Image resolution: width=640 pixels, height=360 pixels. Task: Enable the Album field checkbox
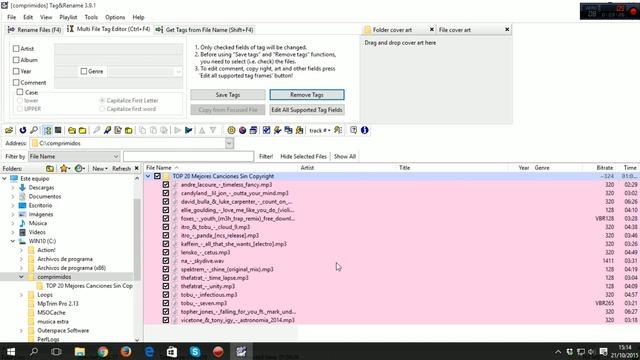[16, 60]
